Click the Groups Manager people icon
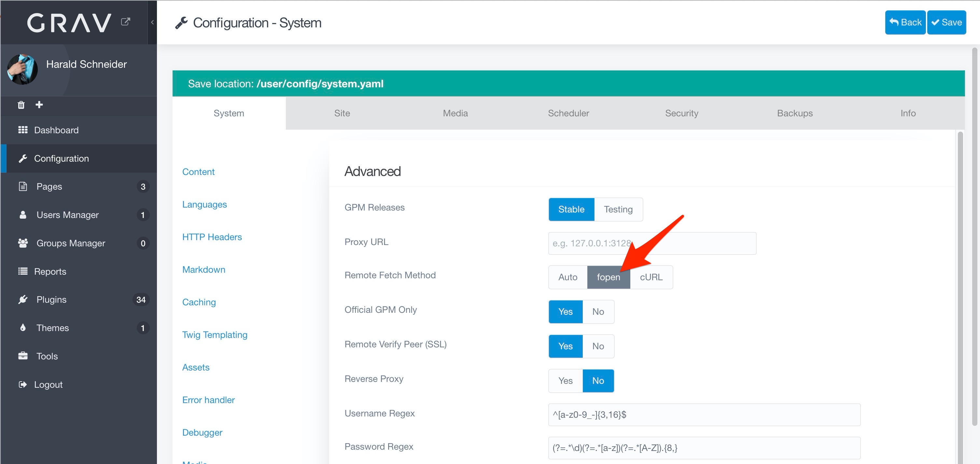The height and width of the screenshot is (464, 980). pyautogui.click(x=23, y=243)
